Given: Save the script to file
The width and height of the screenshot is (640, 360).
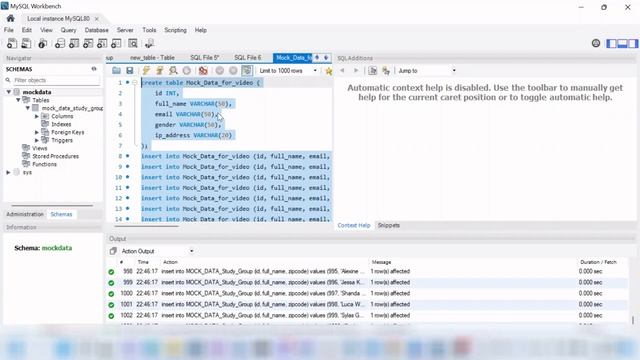Looking at the screenshot, I should (x=130, y=71).
